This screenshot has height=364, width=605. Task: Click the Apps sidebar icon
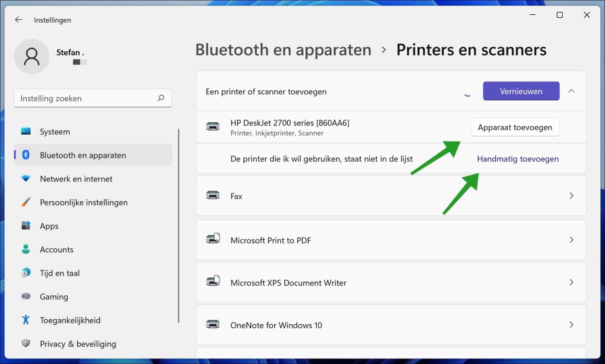point(26,225)
